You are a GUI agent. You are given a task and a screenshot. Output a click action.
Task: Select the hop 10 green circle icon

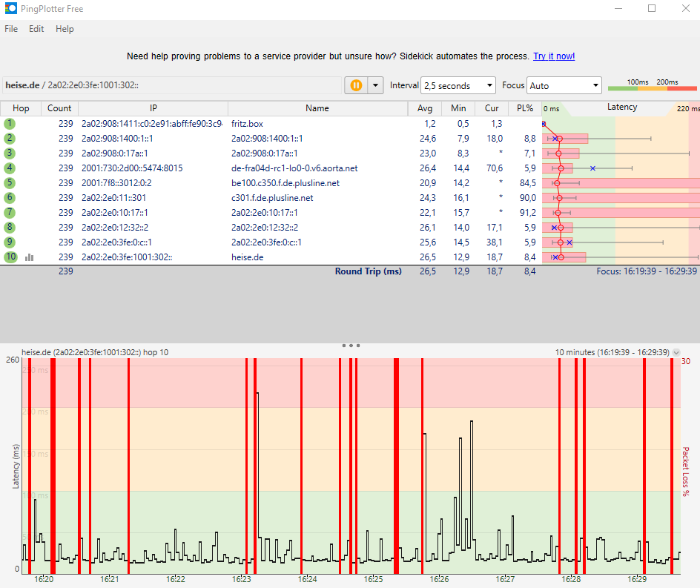point(10,257)
